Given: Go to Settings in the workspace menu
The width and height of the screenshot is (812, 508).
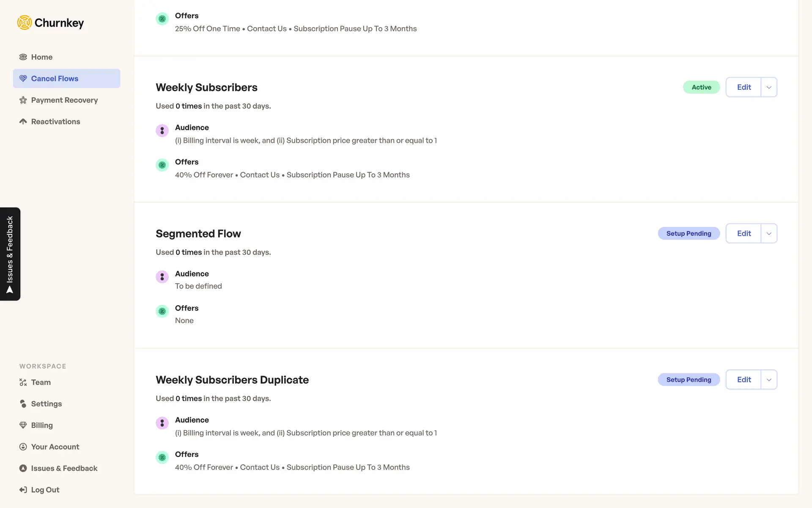Looking at the screenshot, I should click(x=47, y=404).
